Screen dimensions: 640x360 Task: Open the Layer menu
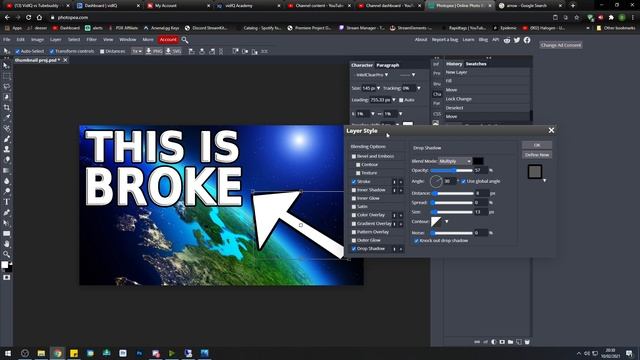click(x=56, y=40)
